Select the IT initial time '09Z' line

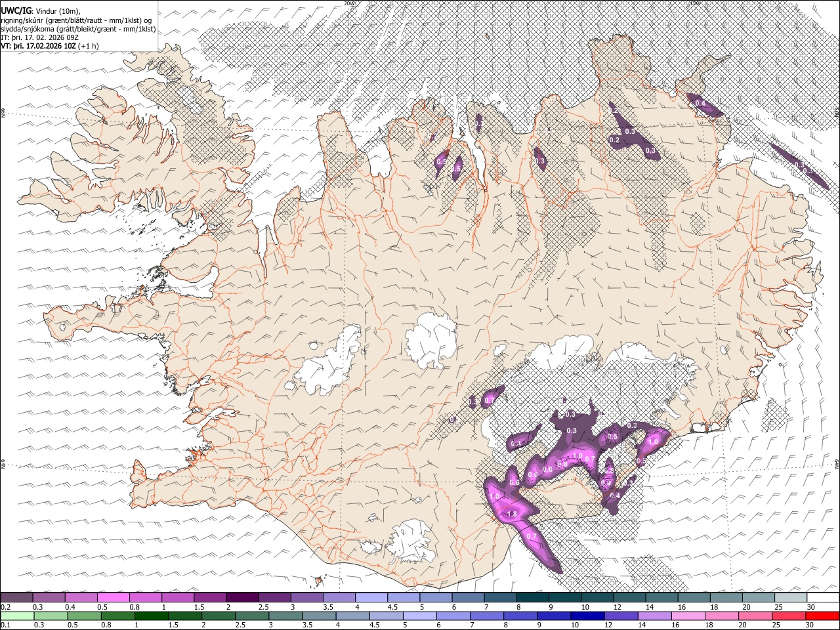point(41,37)
